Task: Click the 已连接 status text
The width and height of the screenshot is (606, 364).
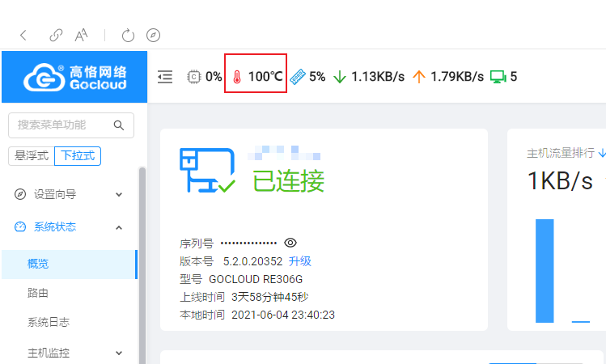Action: [288, 181]
